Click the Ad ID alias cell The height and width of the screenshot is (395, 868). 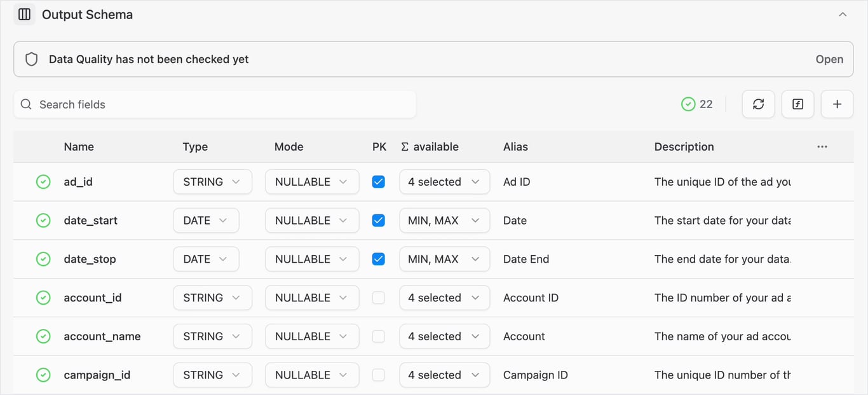point(517,182)
